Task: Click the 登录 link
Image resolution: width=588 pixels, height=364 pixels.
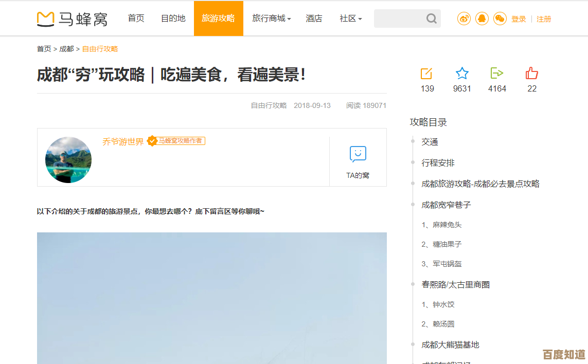Action: point(519,19)
